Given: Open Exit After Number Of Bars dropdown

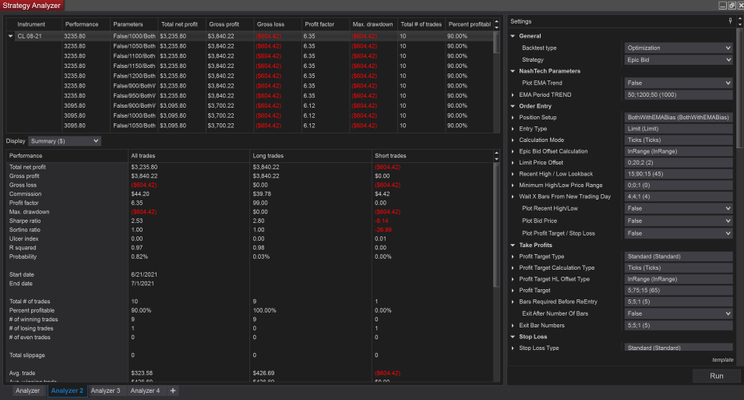Looking at the screenshot, I should [679, 314].
